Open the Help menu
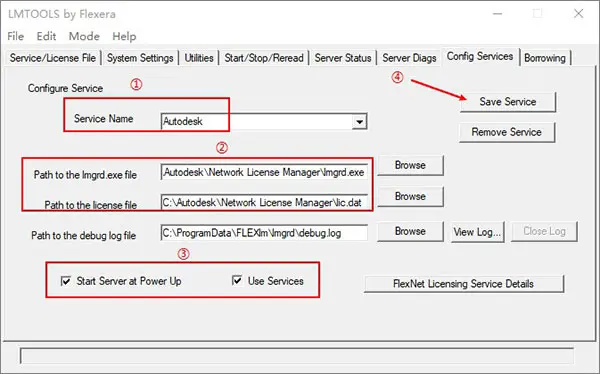The image size is (600, 374). coord(124,36)
